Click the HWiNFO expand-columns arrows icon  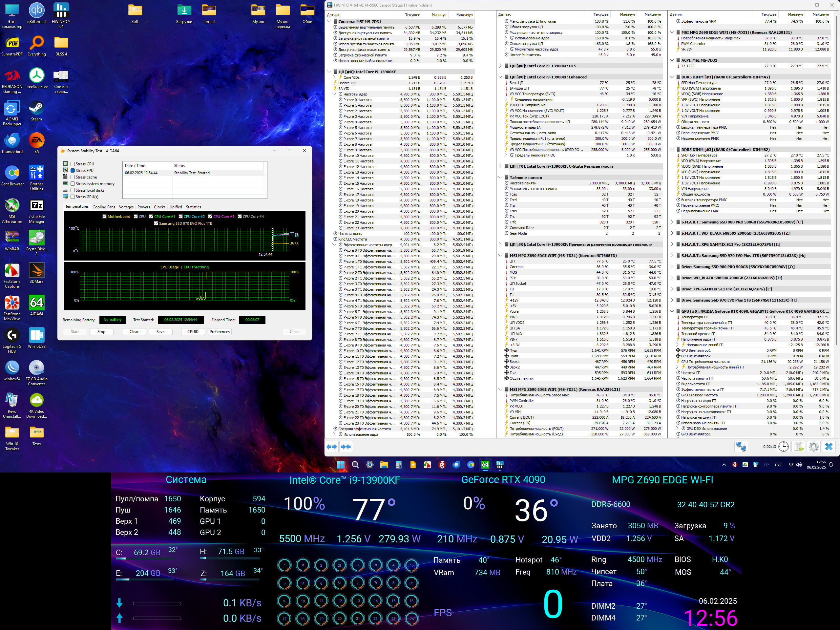point(332,447)
